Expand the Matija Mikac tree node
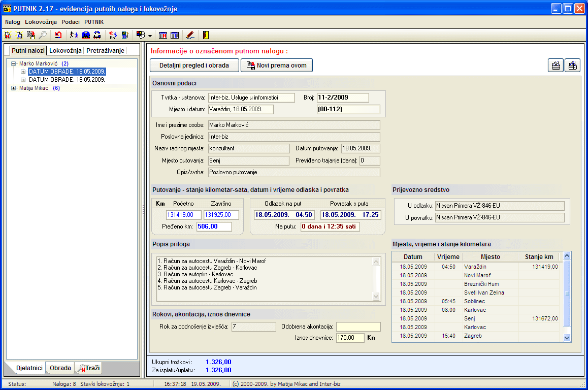This screenshot has height=390, width=588. [14, 88]
